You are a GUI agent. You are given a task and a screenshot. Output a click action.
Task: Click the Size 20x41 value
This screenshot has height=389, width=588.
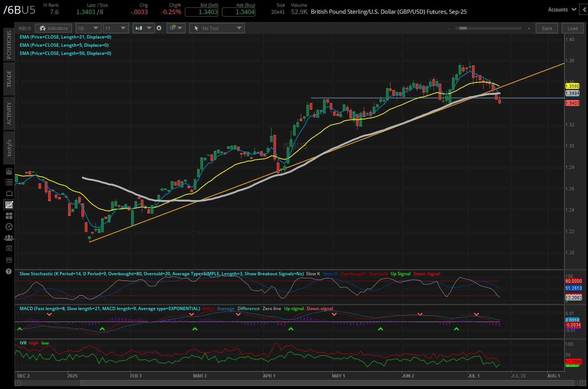pyautogui.click(x=278, y=12)
